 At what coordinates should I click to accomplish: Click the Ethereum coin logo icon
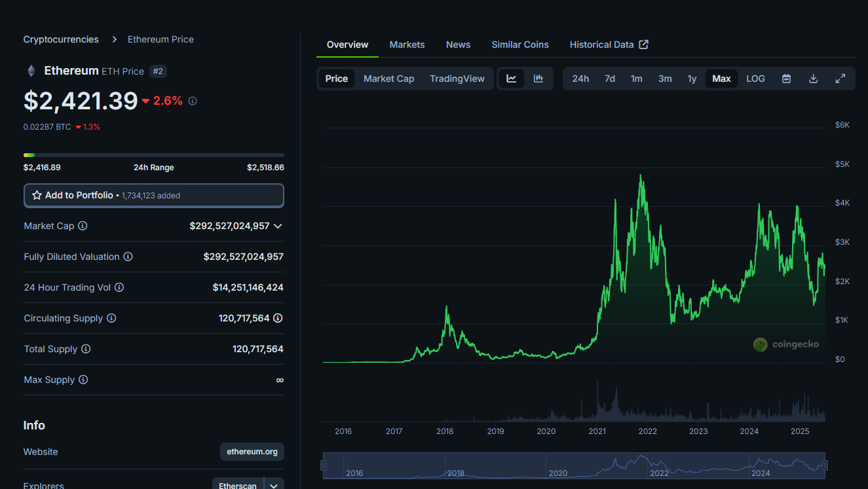tap(31, 71)
